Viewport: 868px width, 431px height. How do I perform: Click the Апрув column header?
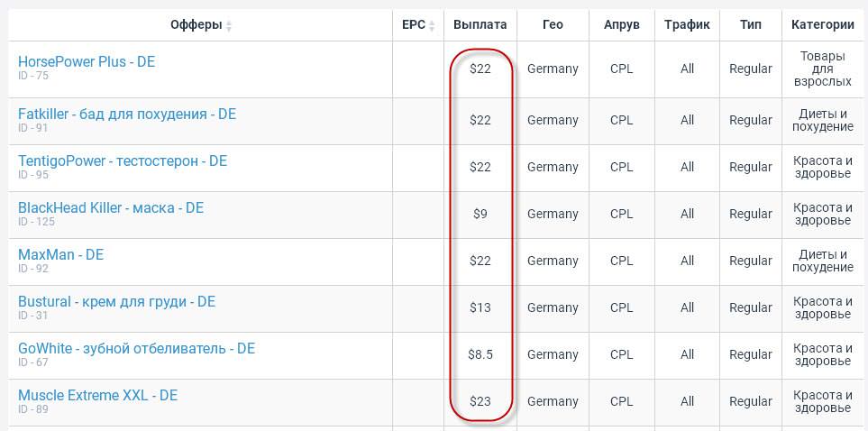click(x=622, y=25)
